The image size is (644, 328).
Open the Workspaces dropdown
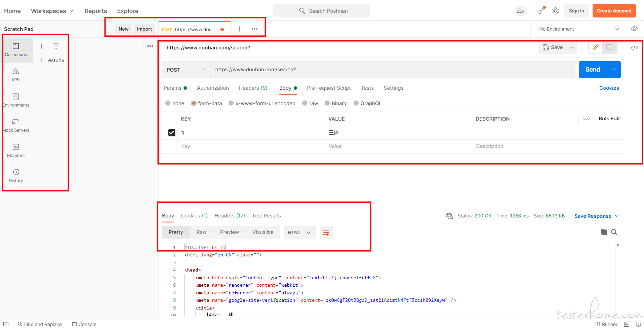(52, 11)
